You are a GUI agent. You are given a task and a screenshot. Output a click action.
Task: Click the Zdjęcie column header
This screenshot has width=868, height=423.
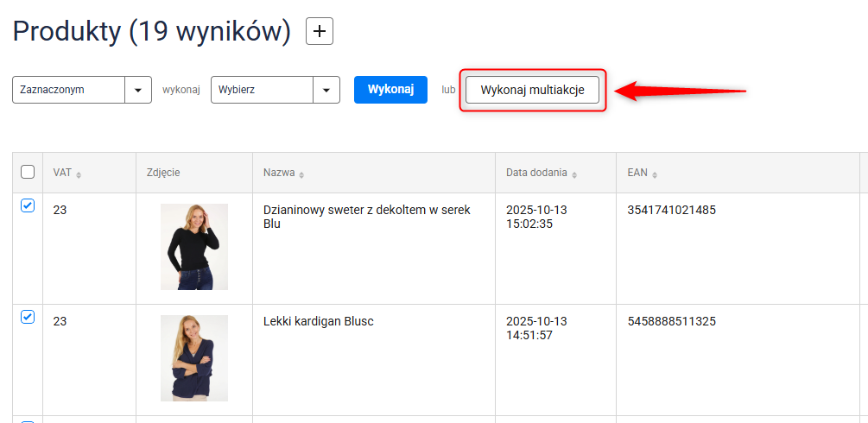coord(163,173)
